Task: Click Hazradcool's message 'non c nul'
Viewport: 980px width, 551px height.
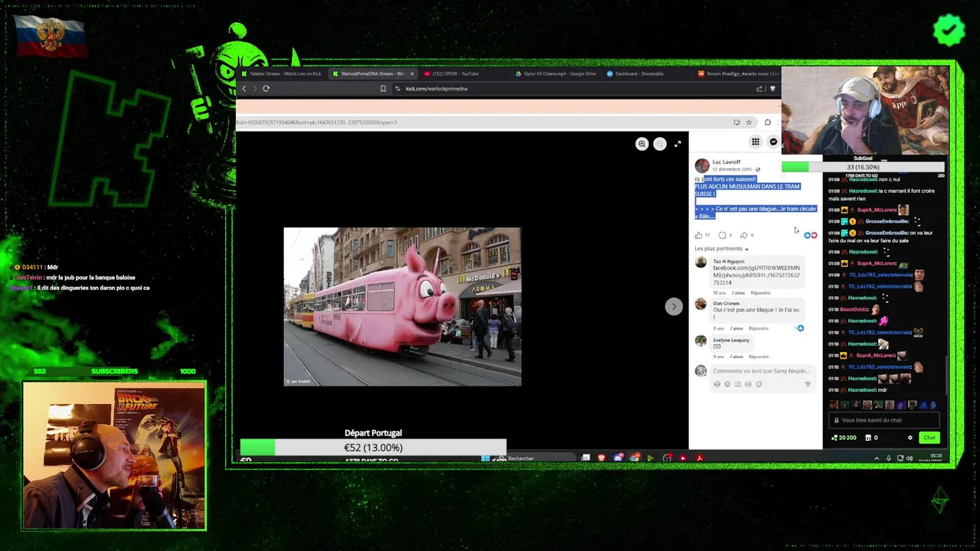Action: pos(889,179)
